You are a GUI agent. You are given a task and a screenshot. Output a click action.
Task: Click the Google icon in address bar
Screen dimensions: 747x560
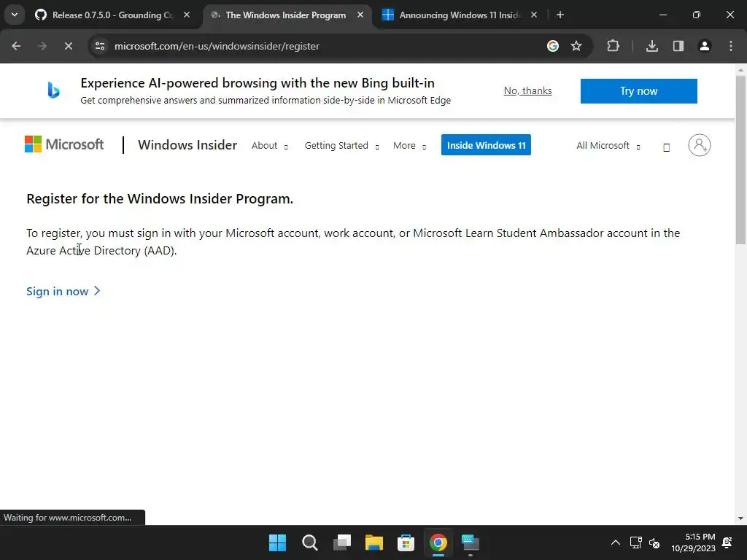pos(553,46)
